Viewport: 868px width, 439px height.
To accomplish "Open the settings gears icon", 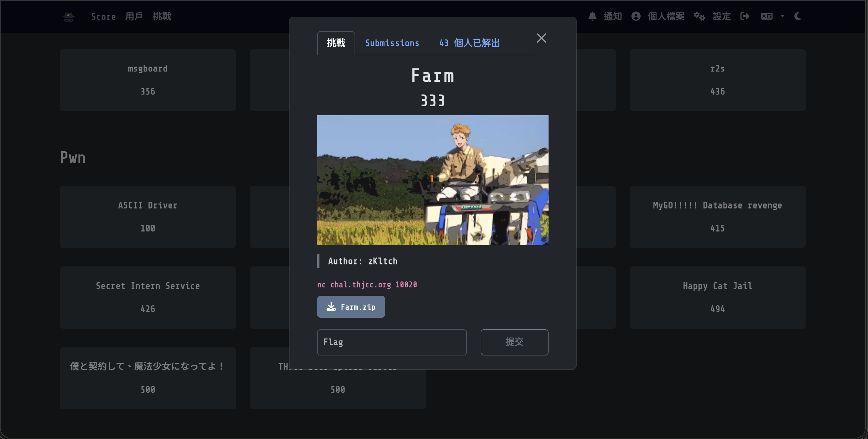I will 699,16.
